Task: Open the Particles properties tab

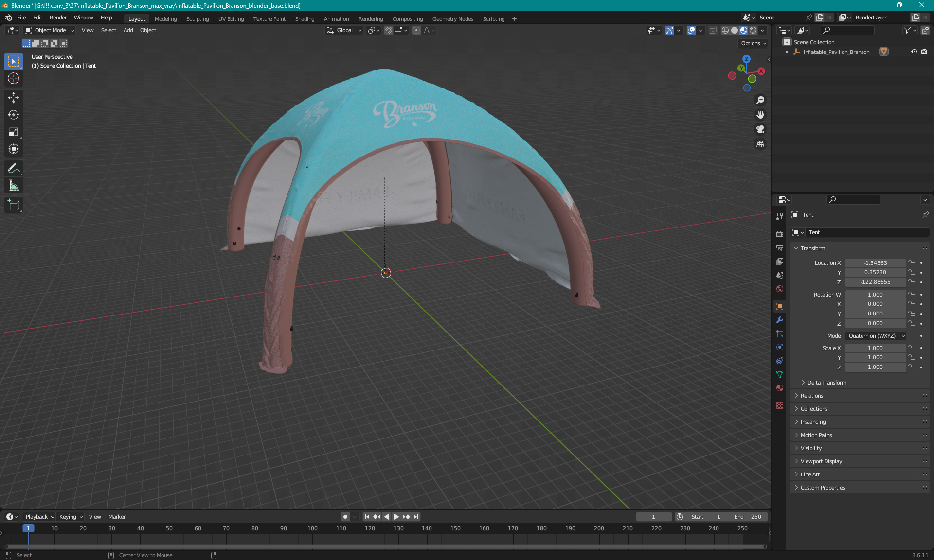Action: pyautogui.click(x=780, y=333)
